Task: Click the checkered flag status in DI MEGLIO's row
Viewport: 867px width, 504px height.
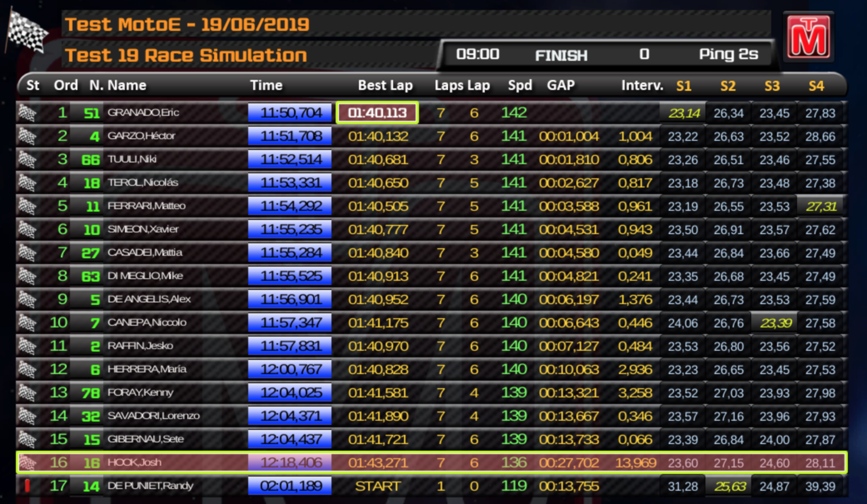Action: point(27,276)
